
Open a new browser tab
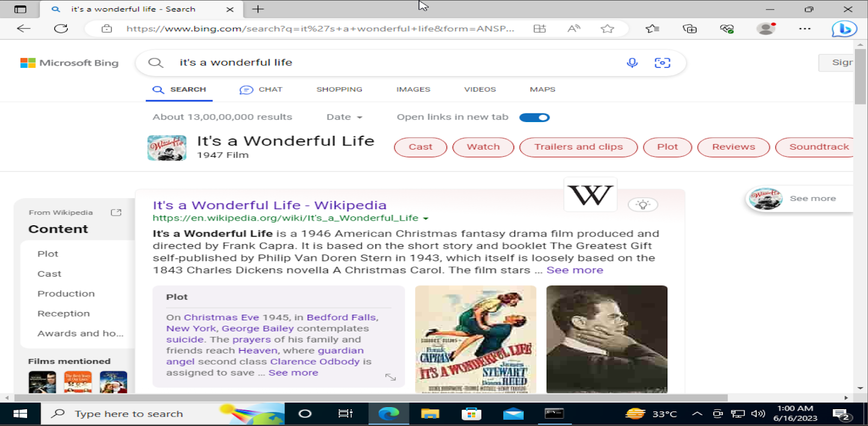click(x=258, y=9)
